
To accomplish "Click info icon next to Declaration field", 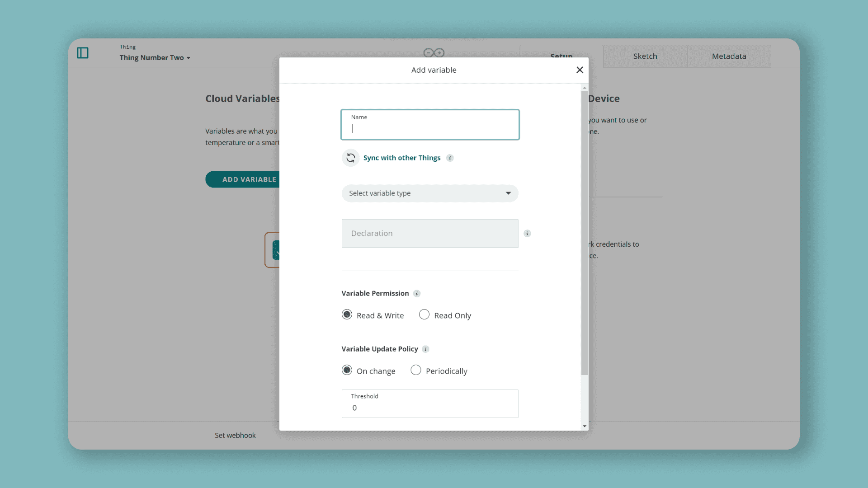I will [x=527, y=234].
